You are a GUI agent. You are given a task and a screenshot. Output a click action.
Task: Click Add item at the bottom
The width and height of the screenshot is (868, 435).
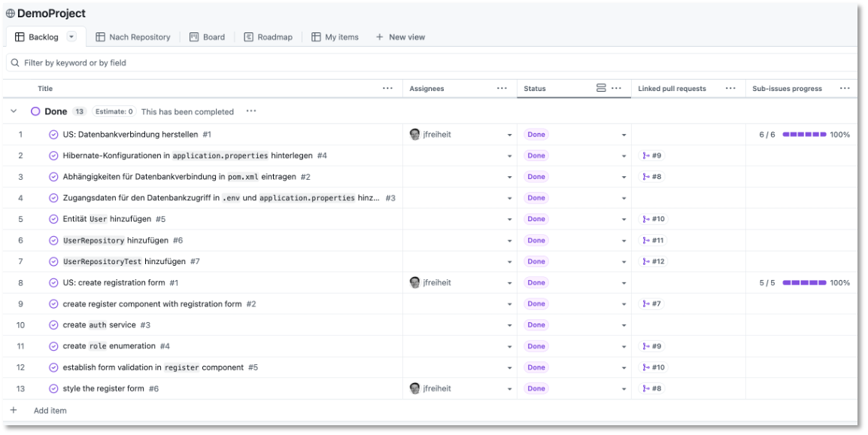50,411
